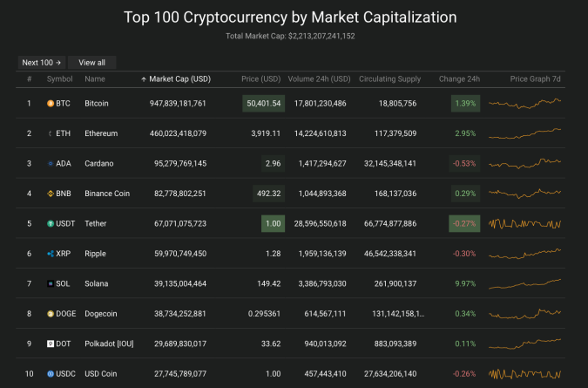The image size is (588, 388).
Task: Sort table by Change 24h header
Action: click(459, 79)
